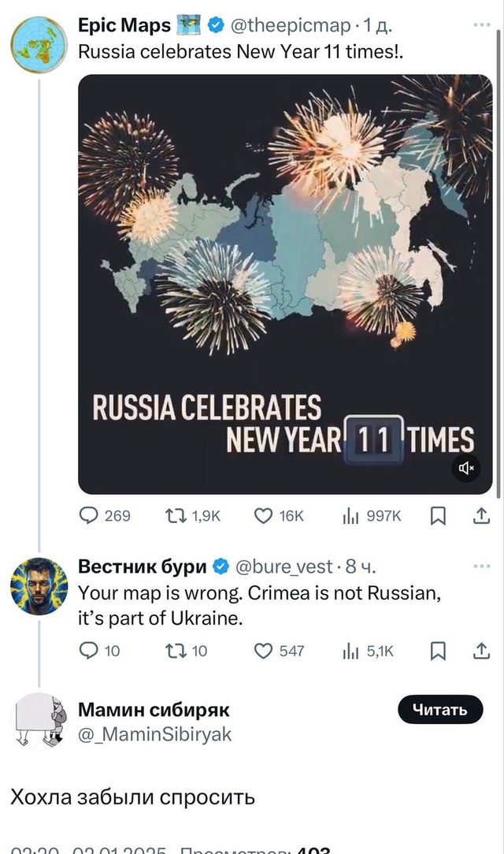Like the Epic Maps tweet
Viewport: 504px width, 854px height.
point(279,515)
